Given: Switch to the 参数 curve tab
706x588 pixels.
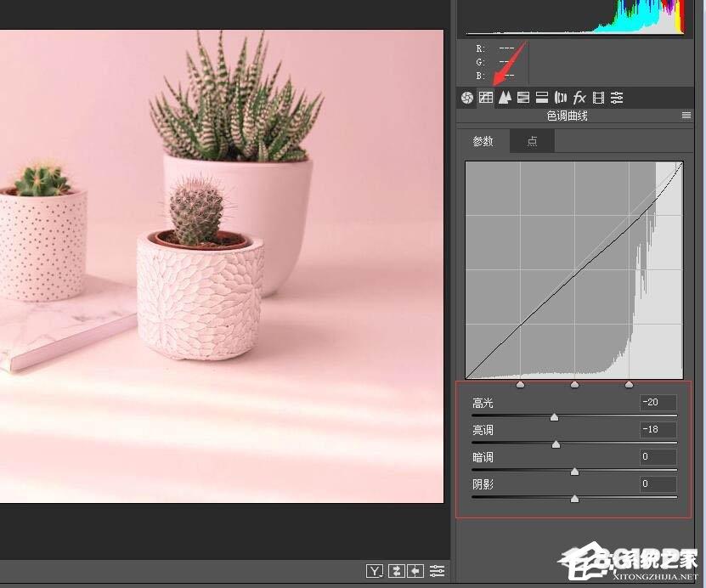Looking at the screenshot, I should (x=483, y=141).
